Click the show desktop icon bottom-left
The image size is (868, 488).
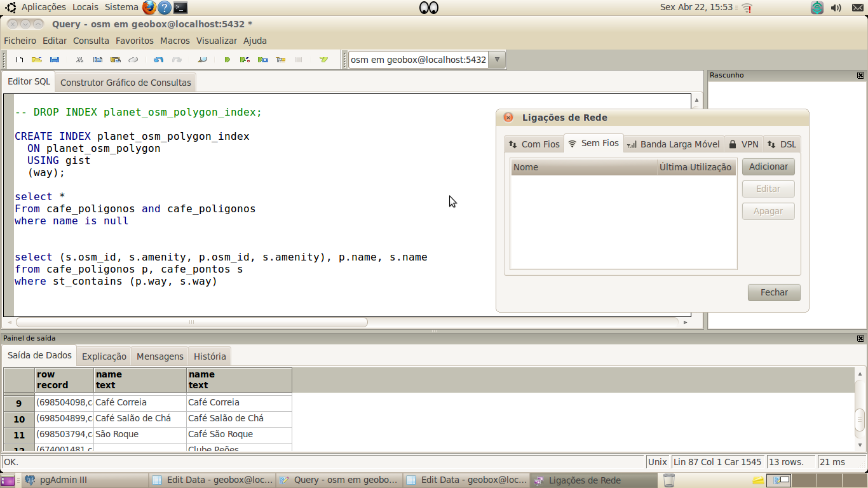8,480
